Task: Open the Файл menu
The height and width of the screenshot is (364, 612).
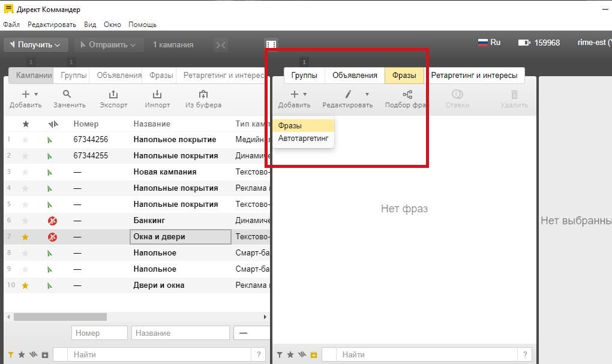Action: [11, 25]
